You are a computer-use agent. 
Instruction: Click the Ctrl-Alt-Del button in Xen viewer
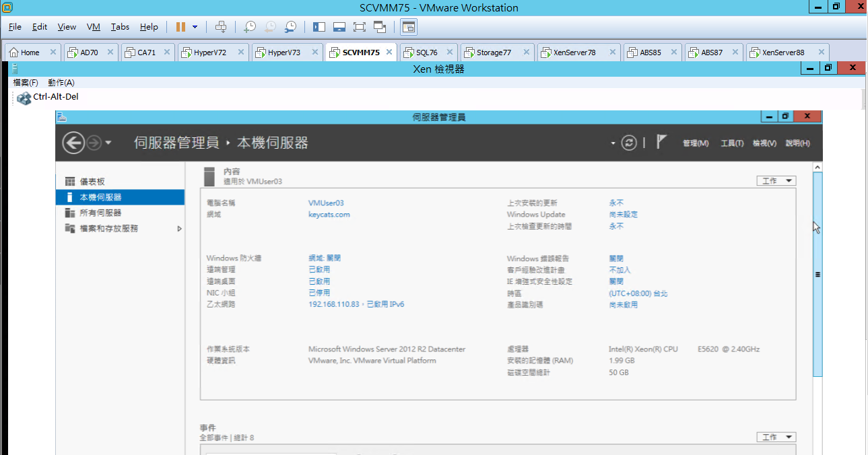pos(48,98)
